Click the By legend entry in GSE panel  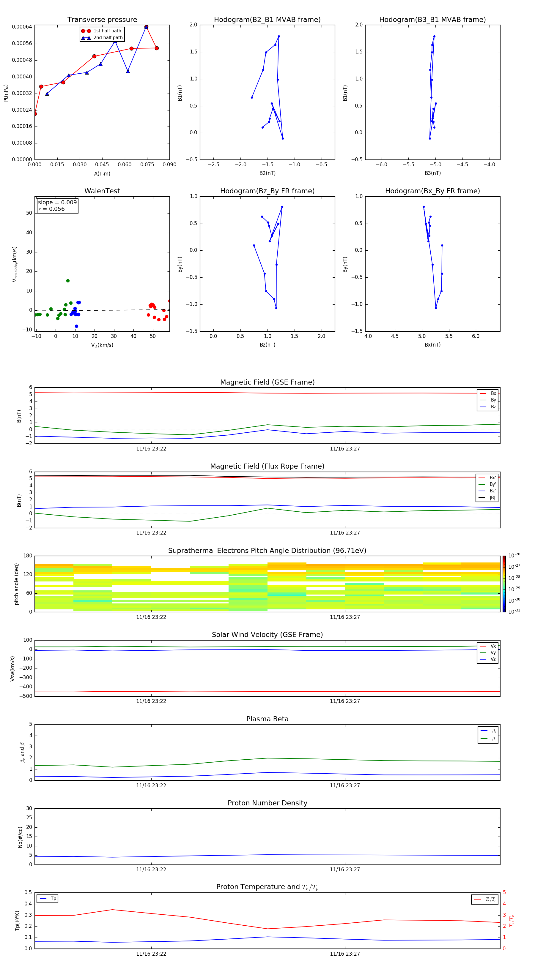coord(488,400)
